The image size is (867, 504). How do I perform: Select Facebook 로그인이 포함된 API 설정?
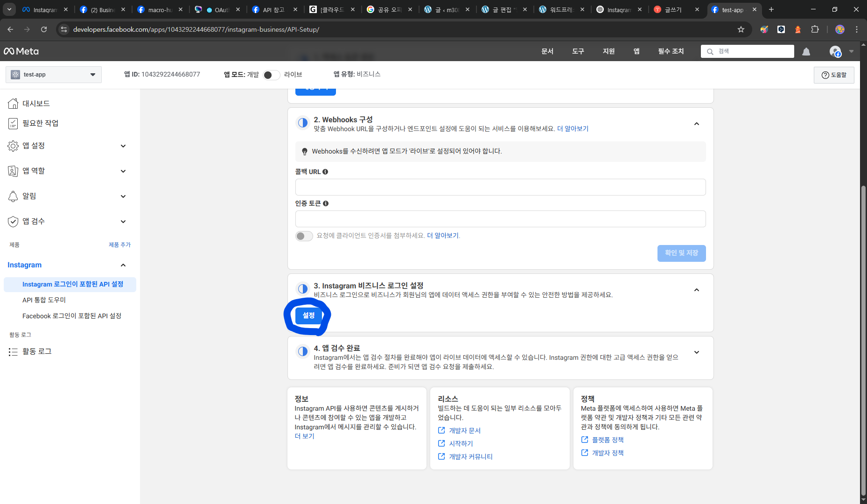click(72, 316)
